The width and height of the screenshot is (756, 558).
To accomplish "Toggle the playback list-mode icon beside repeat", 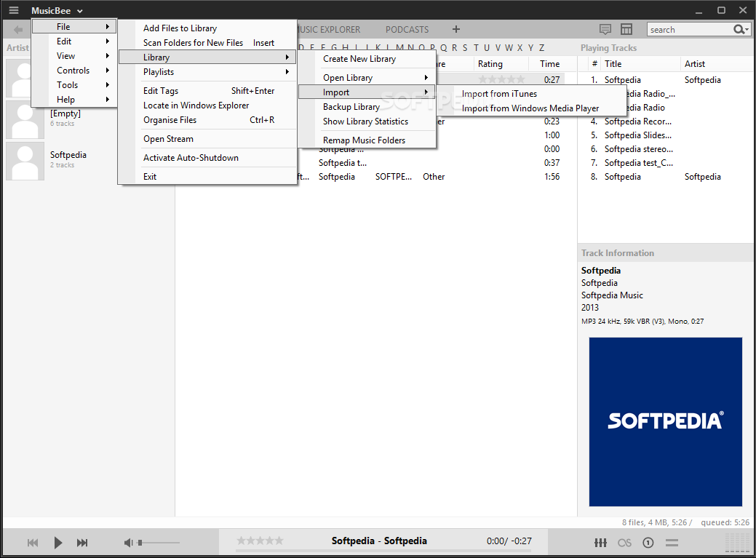I will pyautogui.click(x=672, y=543).
